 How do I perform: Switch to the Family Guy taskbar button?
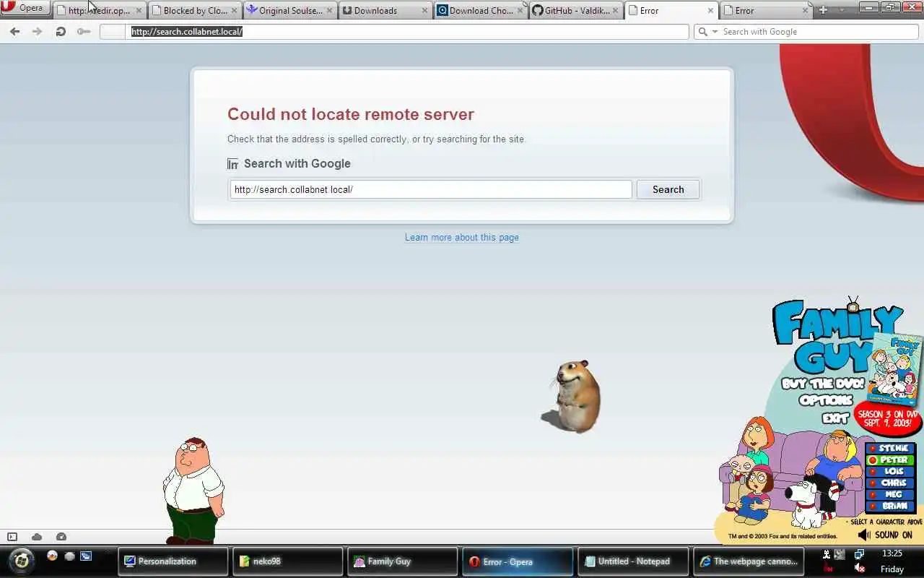(402, 561)
